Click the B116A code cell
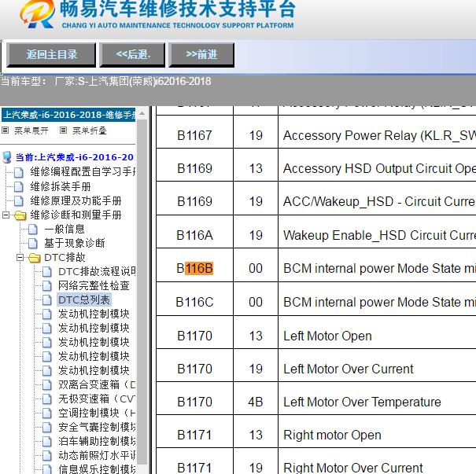This screenshot has width=476, height=474. 194,235
